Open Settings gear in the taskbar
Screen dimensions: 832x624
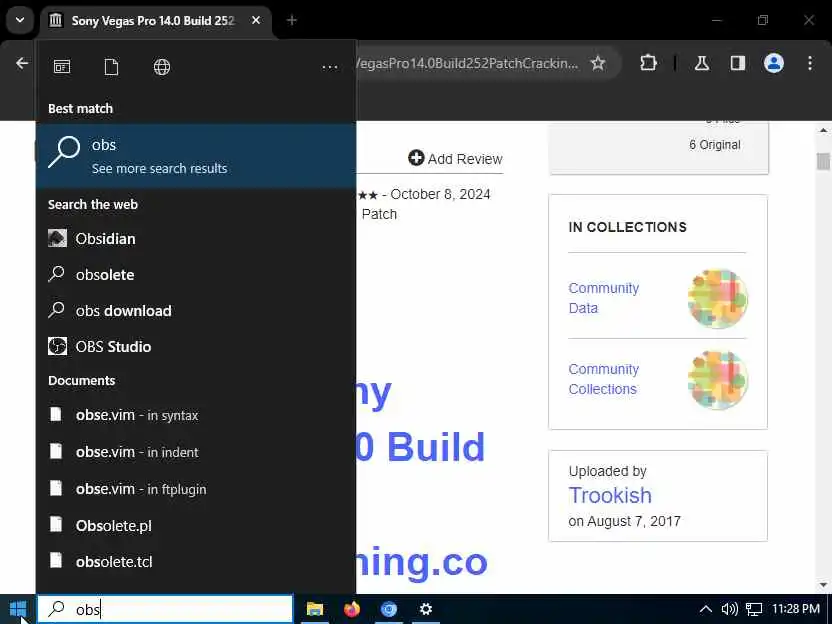[x=426, y=609]
